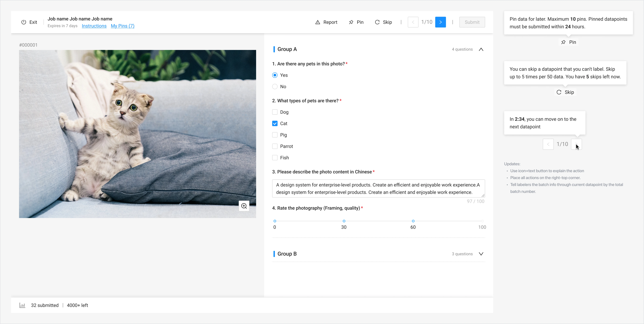Collapse the Group A section

(x=481, y=49)
